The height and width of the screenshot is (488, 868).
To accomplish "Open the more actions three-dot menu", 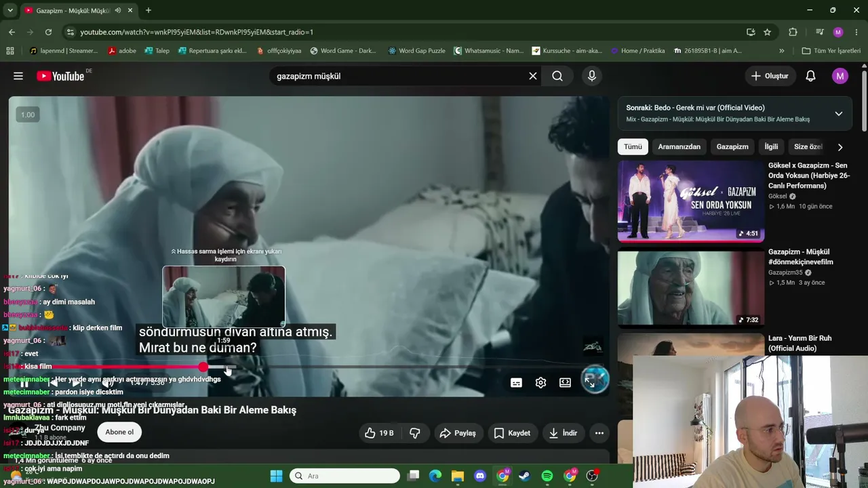I will pyautogui.click(x=599, y=433).
